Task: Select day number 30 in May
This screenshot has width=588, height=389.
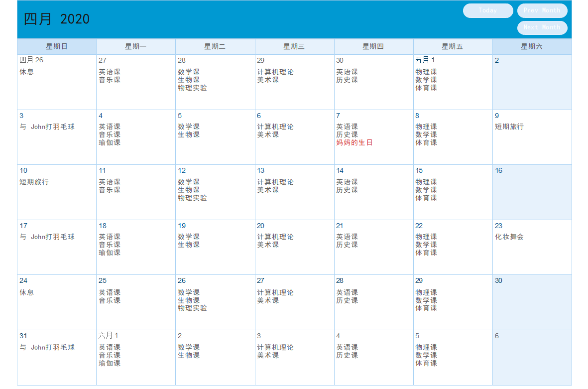Action: (498, 280)
